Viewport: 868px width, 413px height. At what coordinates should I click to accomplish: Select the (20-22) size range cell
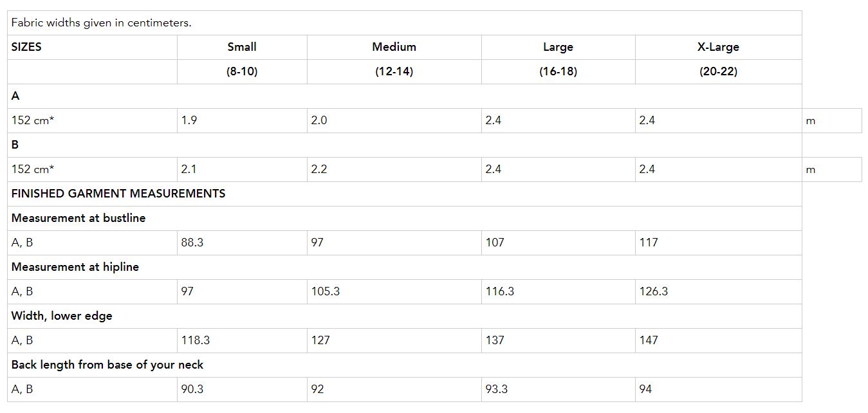click(718, 71)
